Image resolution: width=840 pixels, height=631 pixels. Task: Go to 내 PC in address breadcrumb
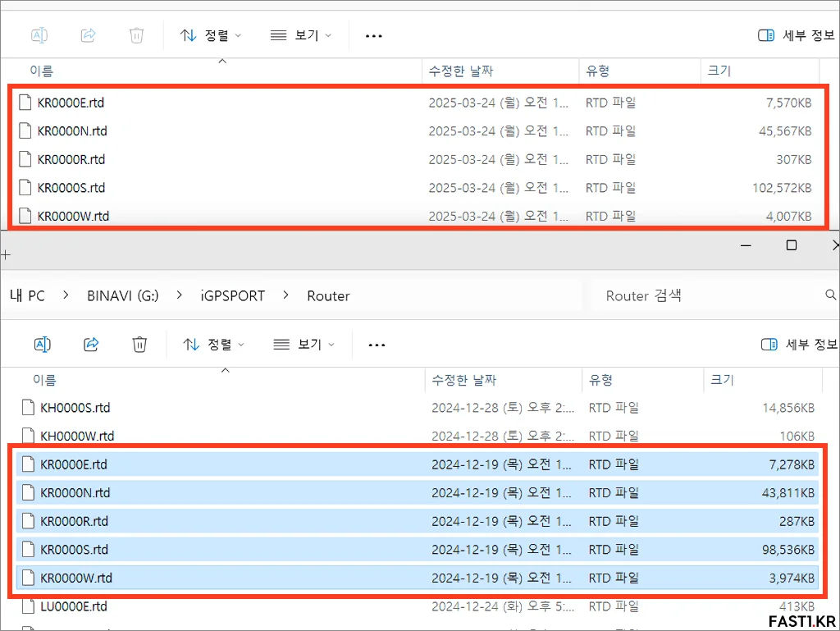(27, 295)
